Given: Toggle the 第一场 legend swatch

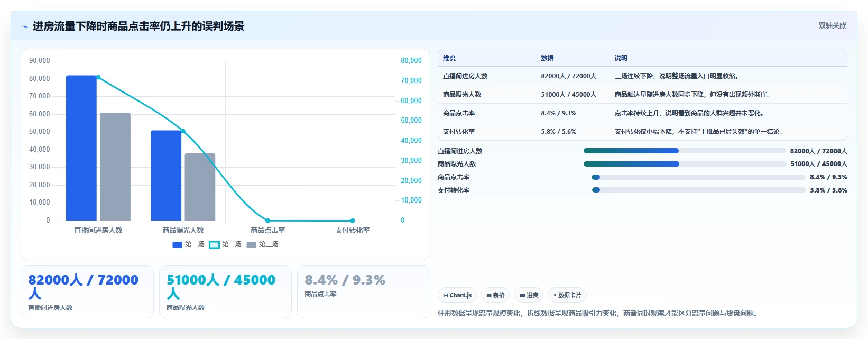Looking at the screenshot, I should coord(177,244).
